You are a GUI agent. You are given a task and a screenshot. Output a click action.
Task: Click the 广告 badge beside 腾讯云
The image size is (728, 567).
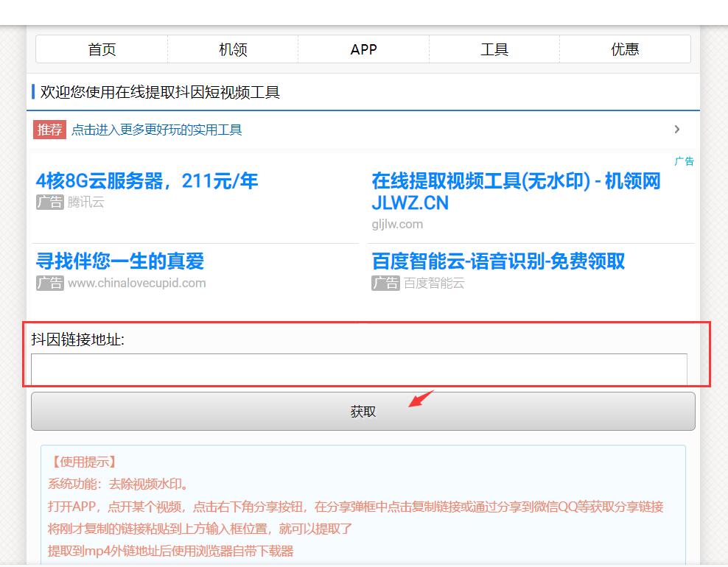tap(49, 202)
